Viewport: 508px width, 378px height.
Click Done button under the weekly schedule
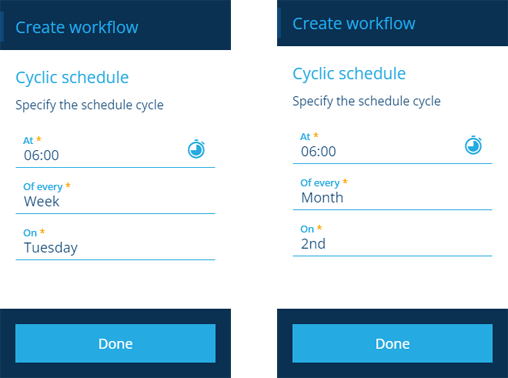point(115,343)
